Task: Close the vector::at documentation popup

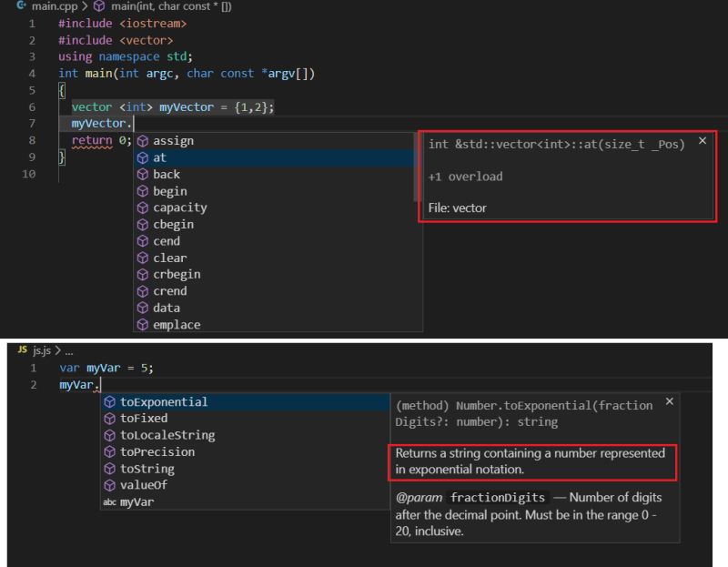Action: coord(703,141)
